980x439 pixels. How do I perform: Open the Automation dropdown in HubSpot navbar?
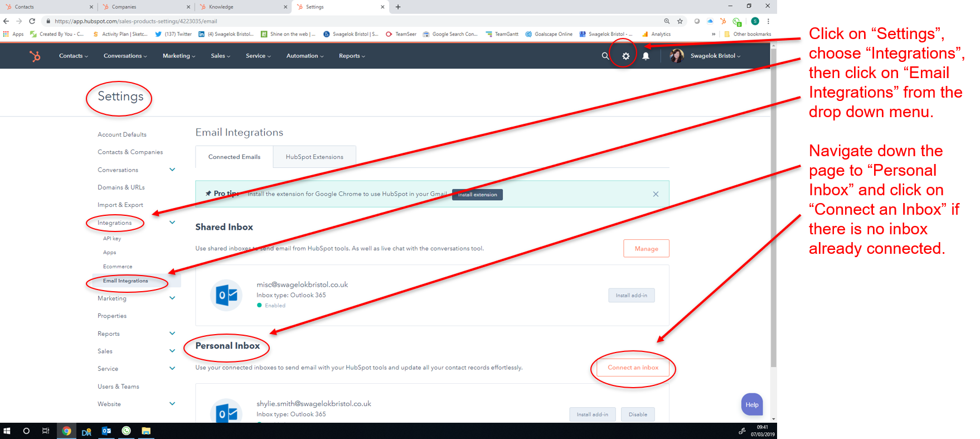tap(305, 56)
